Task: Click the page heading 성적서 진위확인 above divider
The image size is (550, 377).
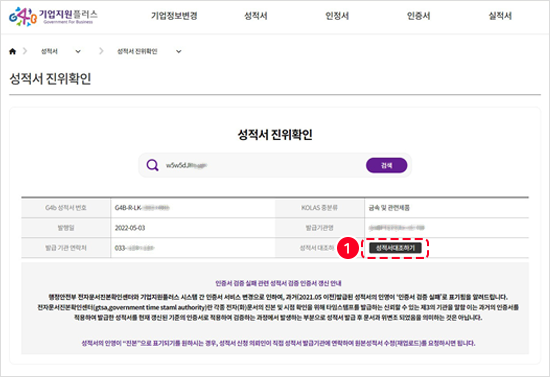Action: 50,79
